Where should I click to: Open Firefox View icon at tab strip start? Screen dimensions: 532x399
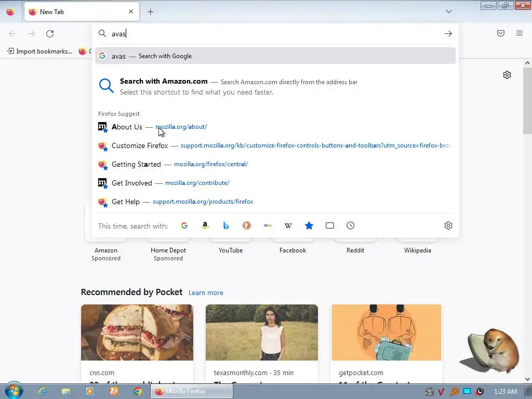point(10,12)
